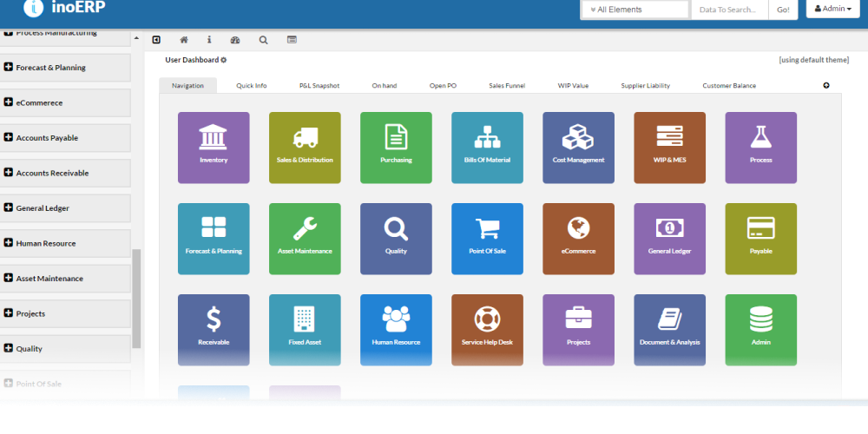
Task: Open the Process module tile
Action: tap(761, 148)
